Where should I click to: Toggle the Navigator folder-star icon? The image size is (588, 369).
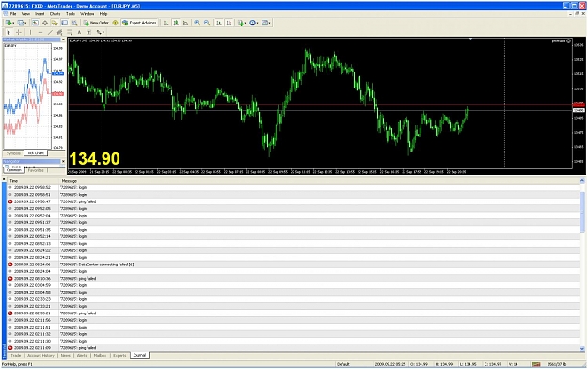click(55, 23)
